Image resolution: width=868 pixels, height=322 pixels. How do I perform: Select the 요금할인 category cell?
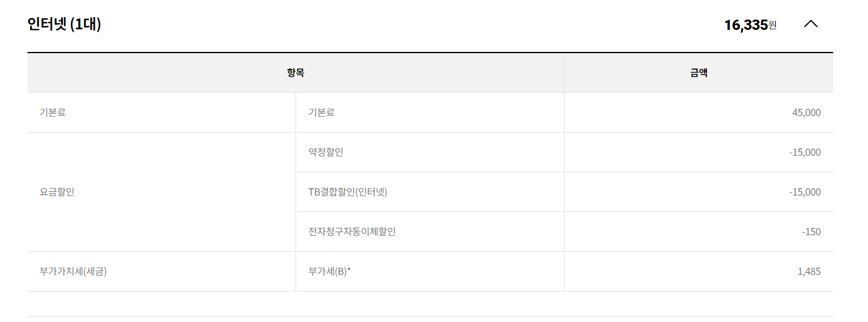pyautogui.click(x=57, y=192)
